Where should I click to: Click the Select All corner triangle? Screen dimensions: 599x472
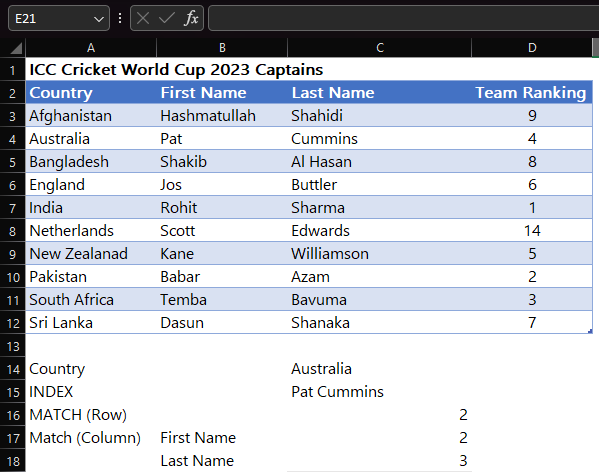point(16,48)
